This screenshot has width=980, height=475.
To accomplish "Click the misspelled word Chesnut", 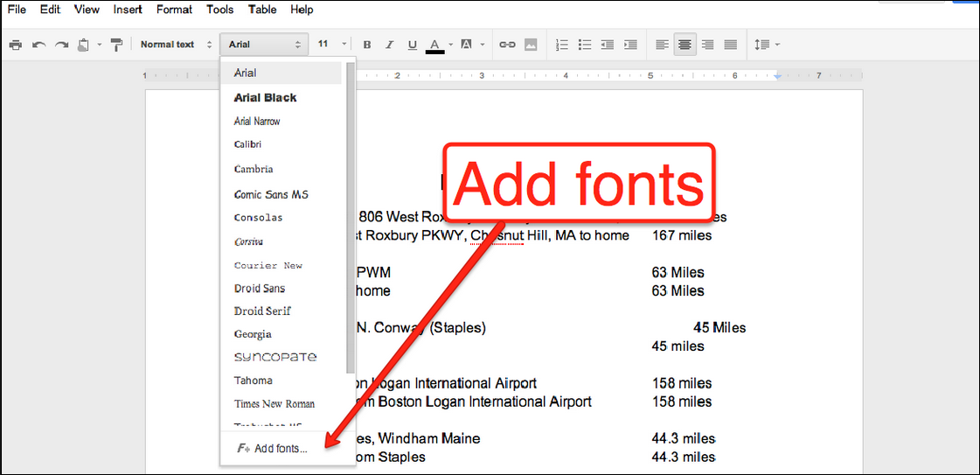I will [x=497, y=236].
